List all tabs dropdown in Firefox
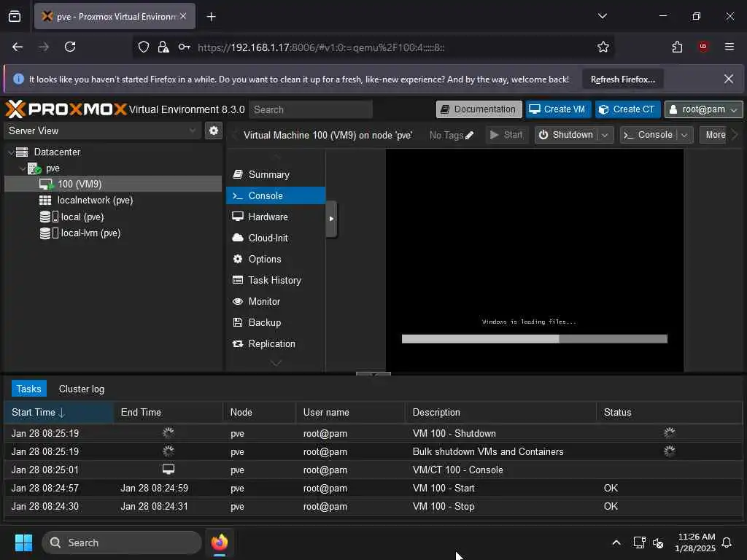The width and height of the screenshot is (747, 560). [602, 16]
